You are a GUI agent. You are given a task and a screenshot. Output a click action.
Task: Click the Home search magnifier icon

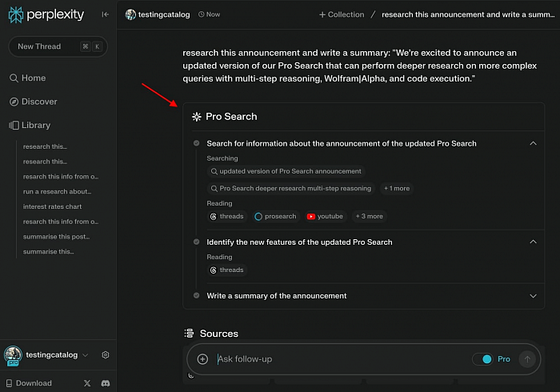[x=14, y=78]
